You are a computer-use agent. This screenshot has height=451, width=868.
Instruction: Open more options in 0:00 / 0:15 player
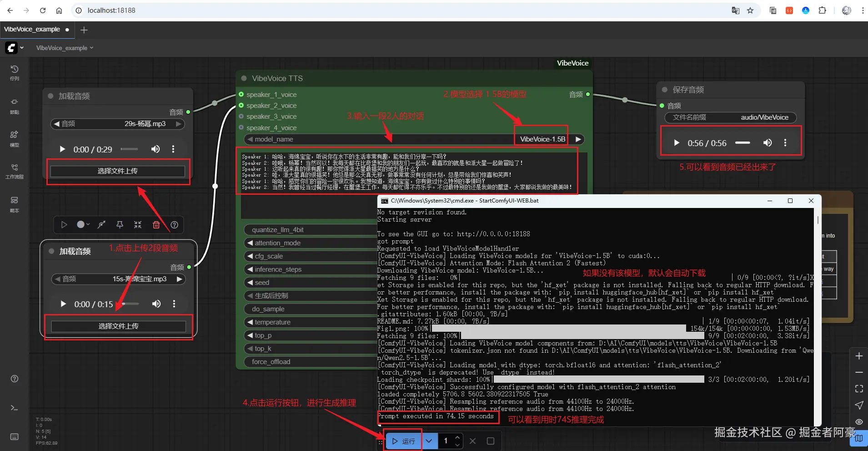(174, 304)
